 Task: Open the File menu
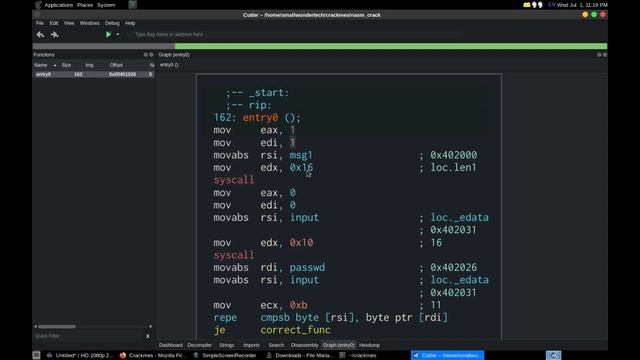(x=40, y=23)
